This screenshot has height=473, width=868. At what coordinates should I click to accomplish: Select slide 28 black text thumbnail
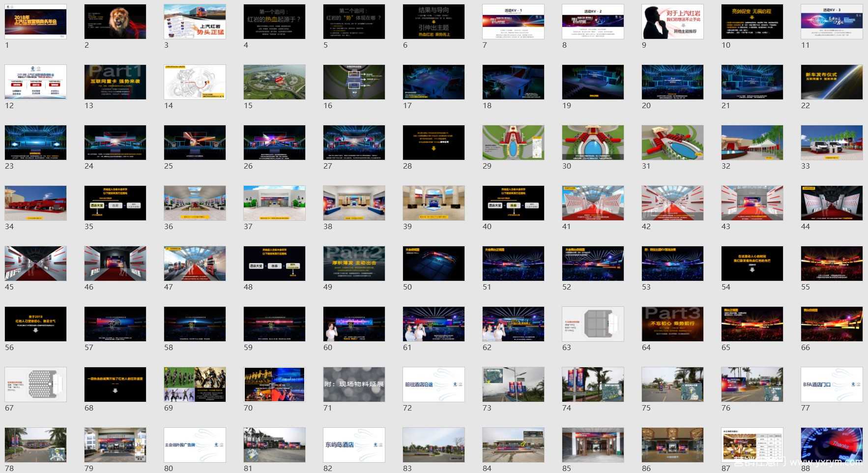coord(434,143)
